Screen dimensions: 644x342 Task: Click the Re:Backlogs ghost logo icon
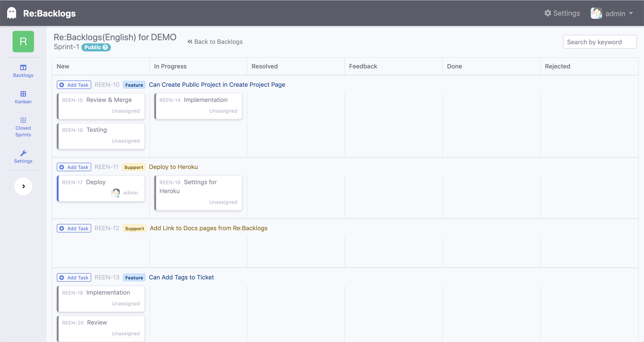tap(11, 13)
